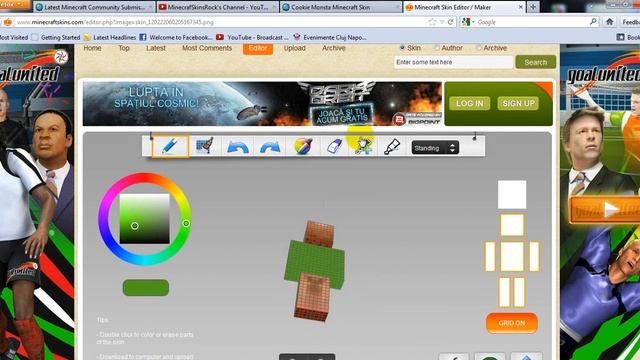
Task: Open the Home menu item
Action: (92, 48)
